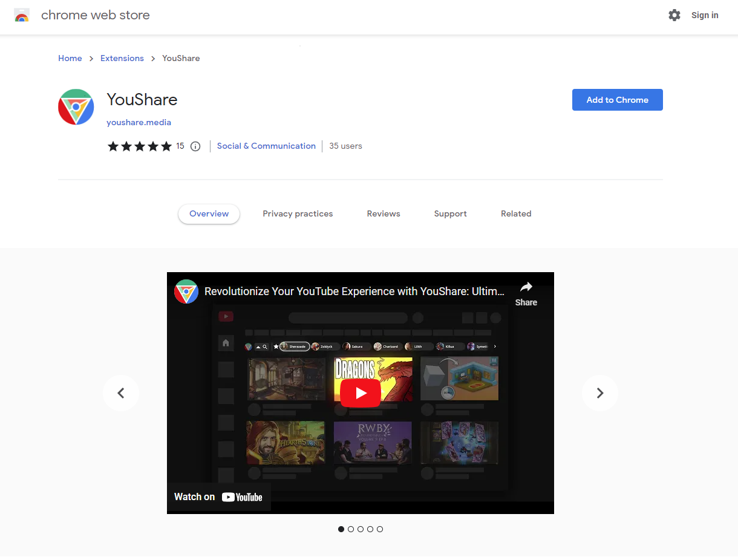Click the 35 users text
Screen dimensions: 738x560
point(345,146)
